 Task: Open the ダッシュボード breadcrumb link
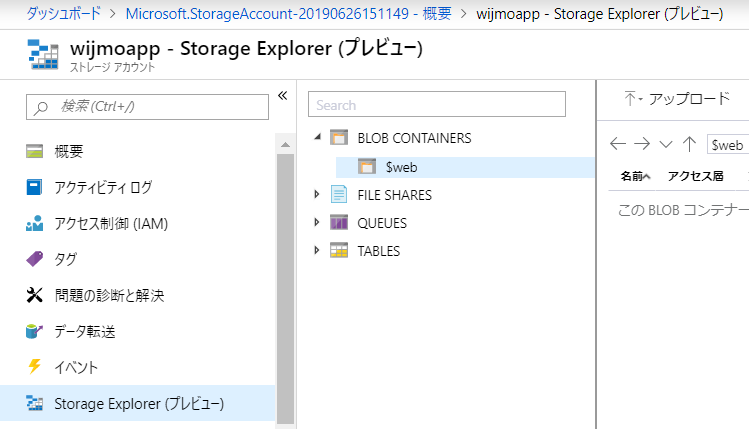tap(64, 13)
